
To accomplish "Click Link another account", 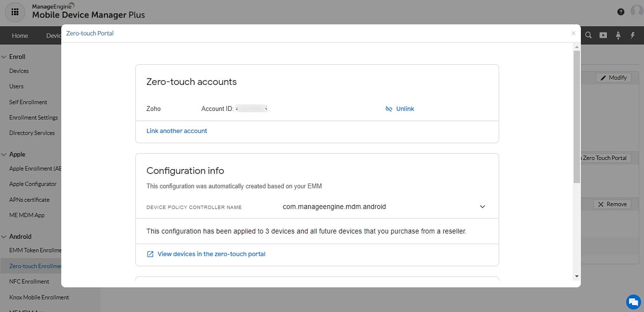I will tap(177, 131).
